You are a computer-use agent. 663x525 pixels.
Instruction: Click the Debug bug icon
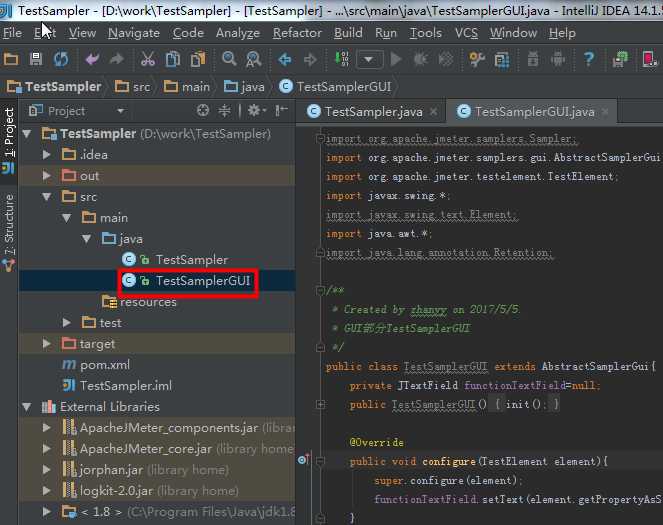tap(420, 59)
